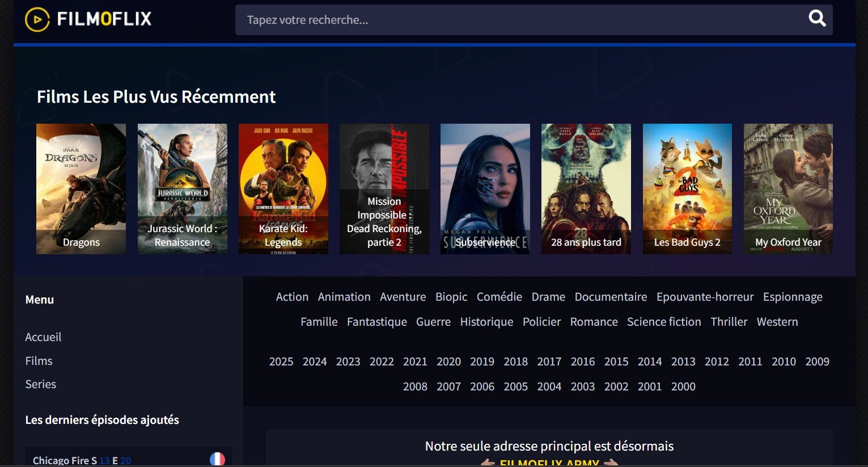Filter by the Animation genre

(x=344, y=297)
